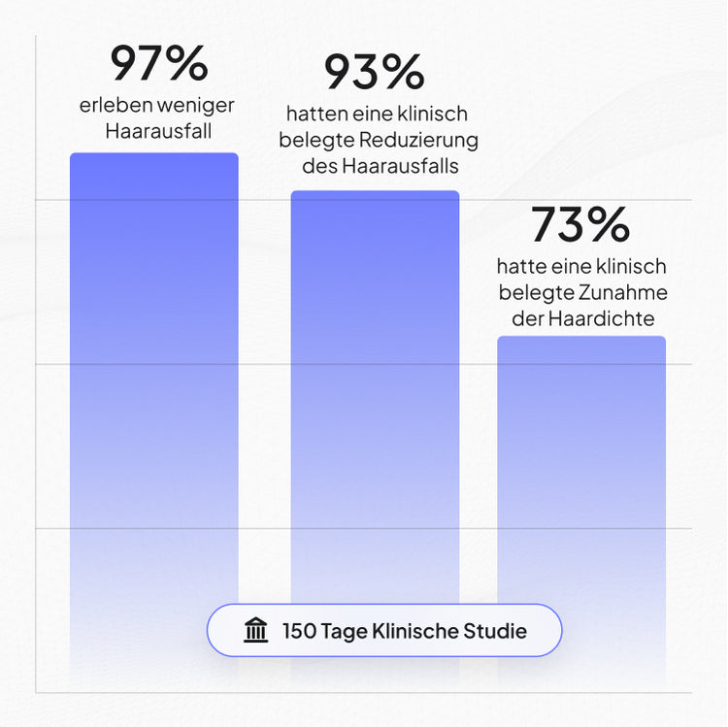Click the bank building icon in badge
This screenshot has width=728, height=727.
(256, 631)
